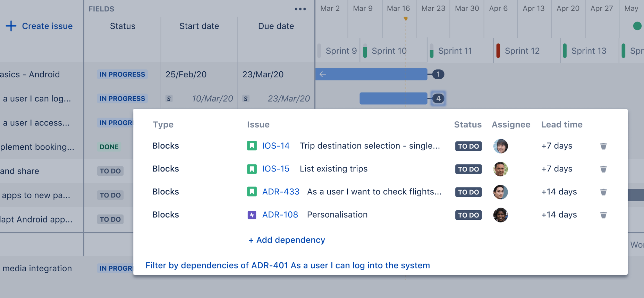
Task: Select the Sprint 11 header
Action: 455,51
